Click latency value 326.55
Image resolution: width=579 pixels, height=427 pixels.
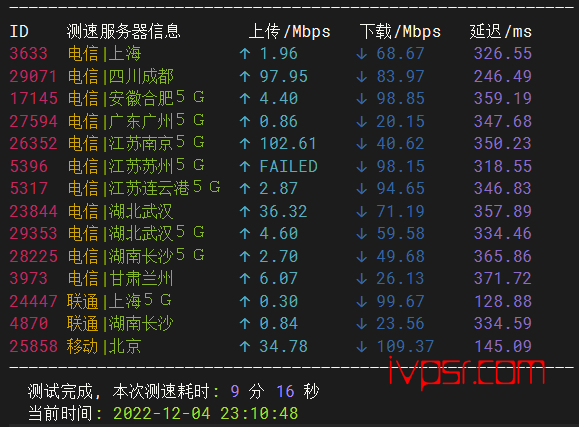[x=503, y=54]
